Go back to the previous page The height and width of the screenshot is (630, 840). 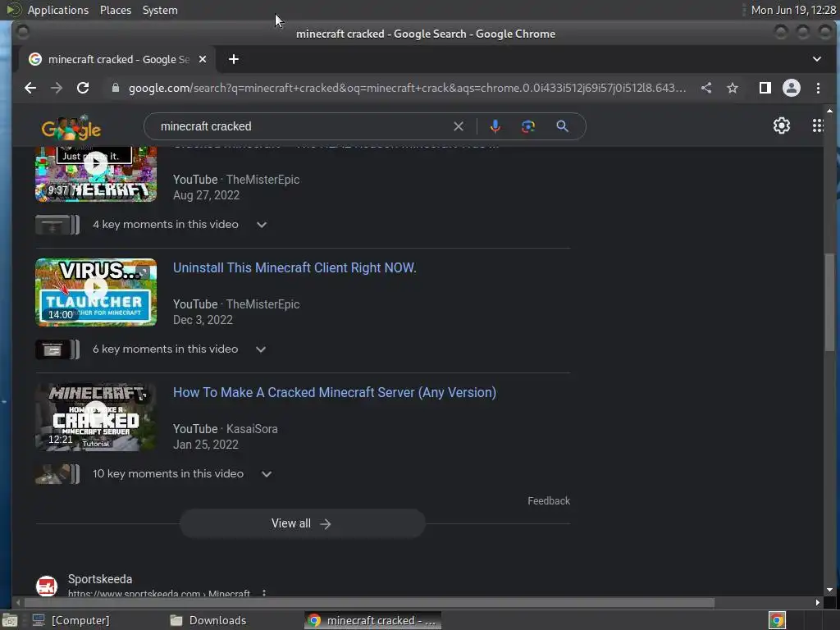pos(30,88)
